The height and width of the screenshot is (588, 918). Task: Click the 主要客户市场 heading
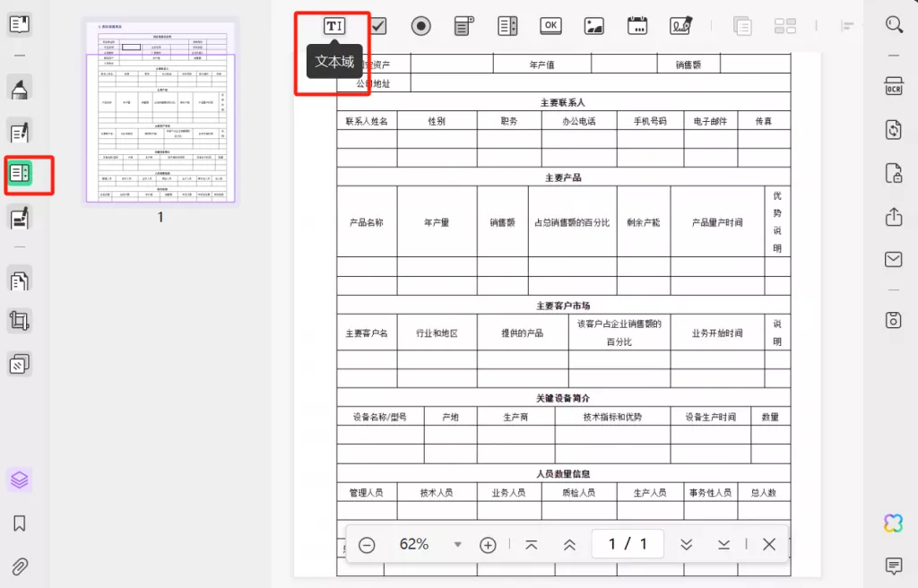pyautogui.click(x=563, y=306)
